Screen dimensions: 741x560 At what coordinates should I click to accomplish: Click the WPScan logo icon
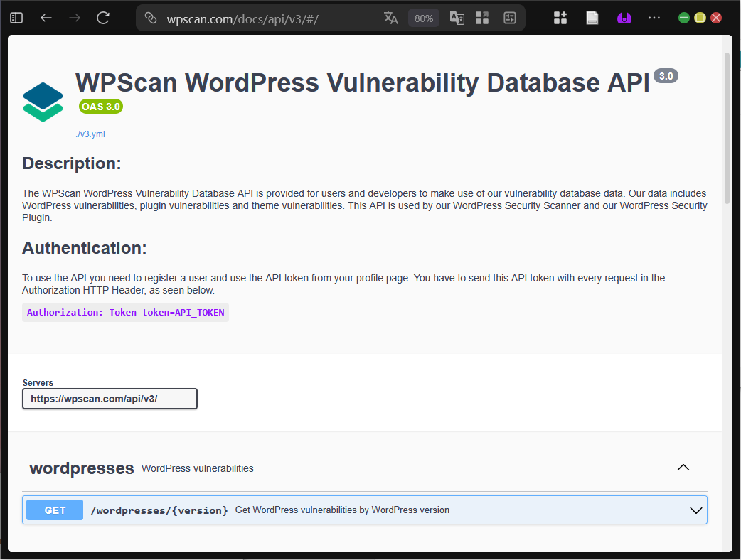[43, 101]
